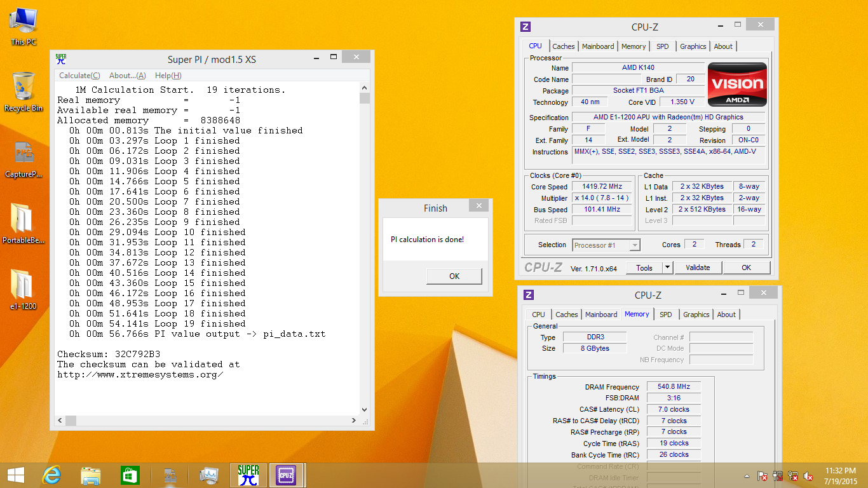Select the Recycle Bin desktop icon
868x488 pixels.
point(24,91)
